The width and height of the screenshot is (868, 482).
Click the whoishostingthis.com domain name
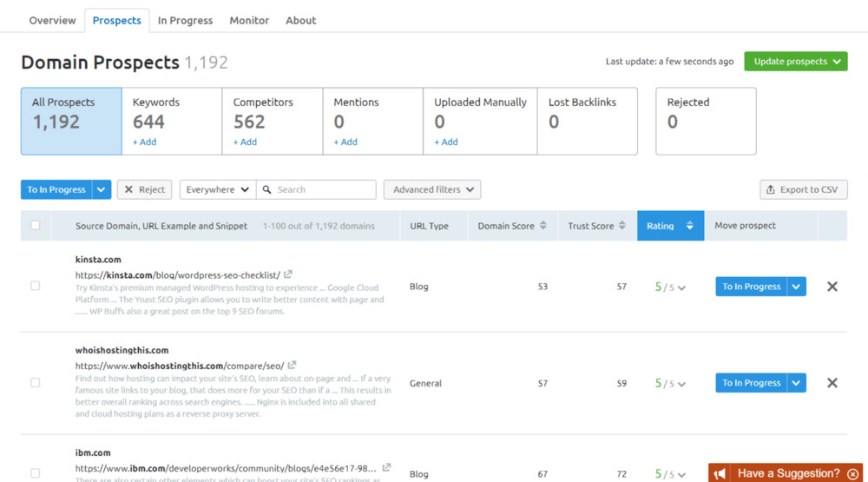tap(122, 350)
